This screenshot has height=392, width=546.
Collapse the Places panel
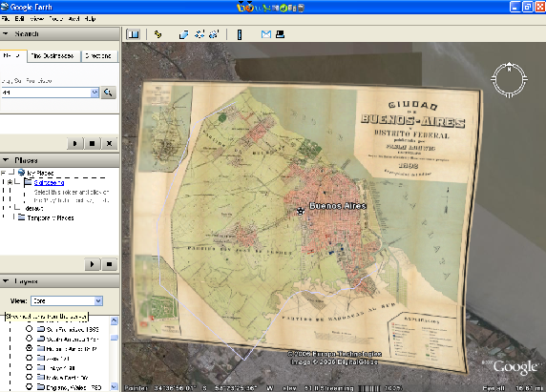coord(6,160)
